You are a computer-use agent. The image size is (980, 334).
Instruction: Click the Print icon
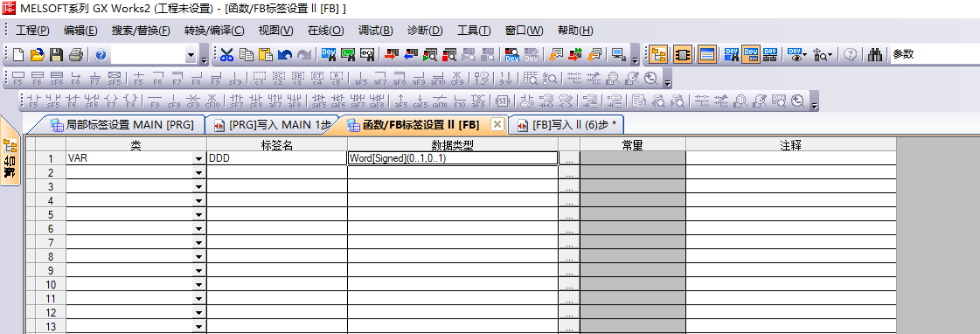[76, 55]
